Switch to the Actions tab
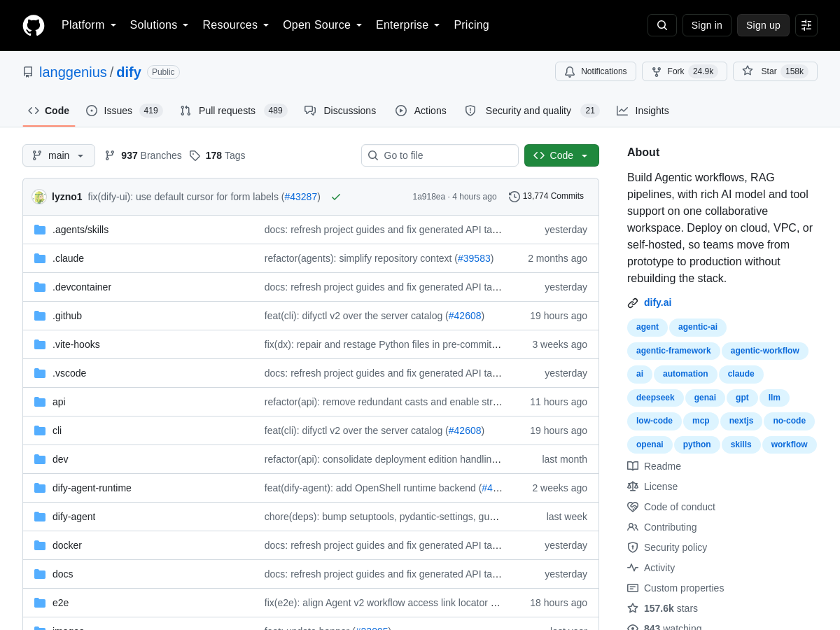Viewport: 840px width, 630px height. [x=421, y=111]
